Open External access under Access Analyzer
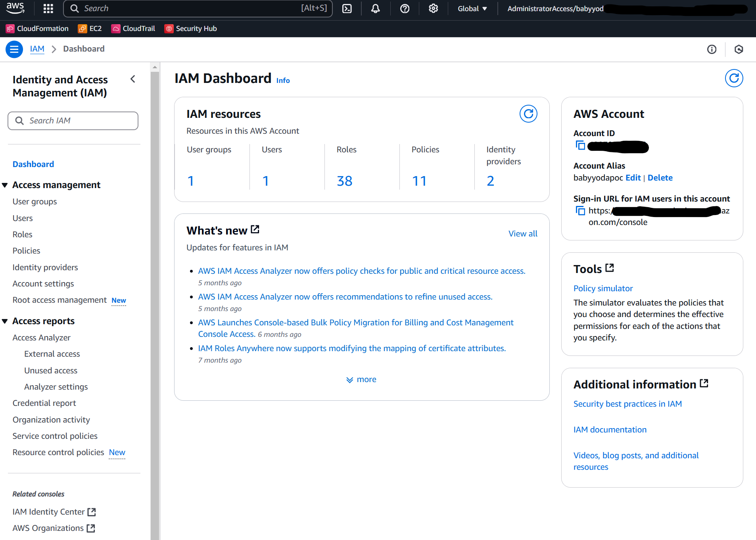The image size is (756, 540). 52,354
